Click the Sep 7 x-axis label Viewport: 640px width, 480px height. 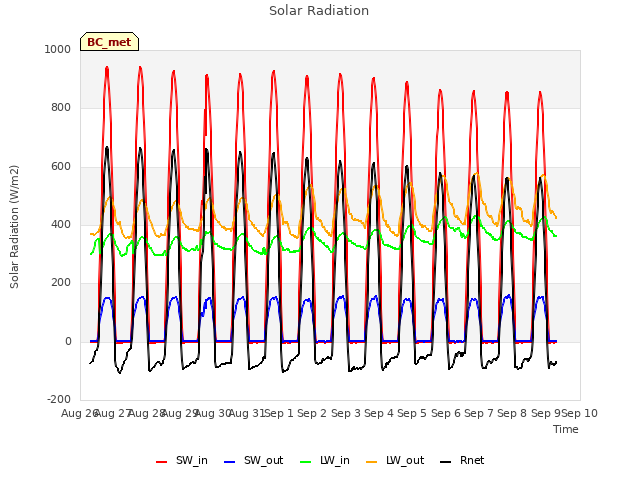479,413
